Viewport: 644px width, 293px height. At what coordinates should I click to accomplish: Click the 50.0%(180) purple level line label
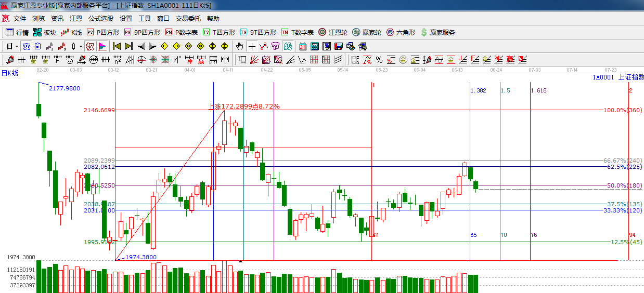coord(624,185)
